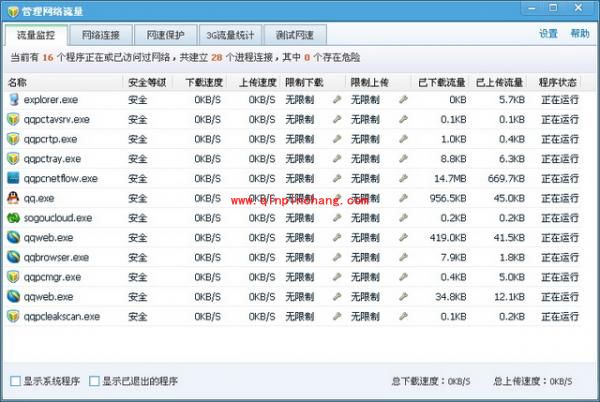
Task: Edit upload limit for qq.exe
Action: pos(403,198)
